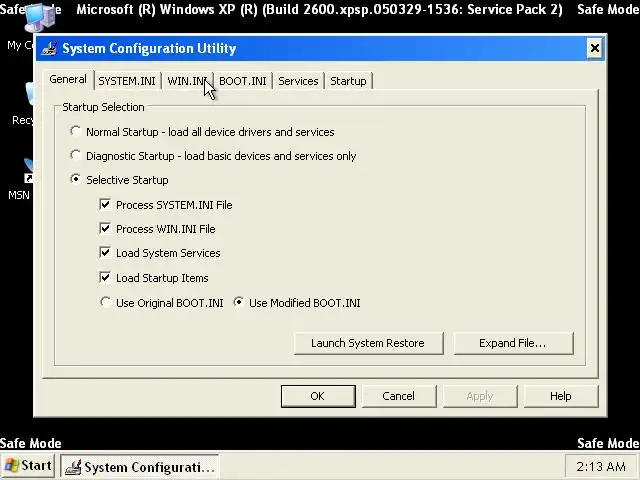Screen dimensions: 640x480
Task: Click the System Configuration Utility title icon
Action: coord(49,48)
